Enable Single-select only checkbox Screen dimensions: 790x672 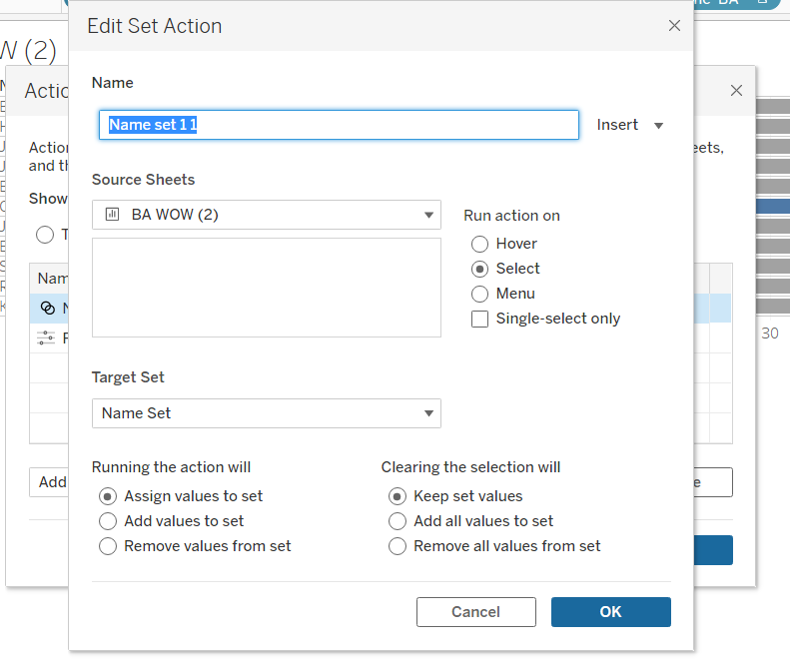click(479, 319)
